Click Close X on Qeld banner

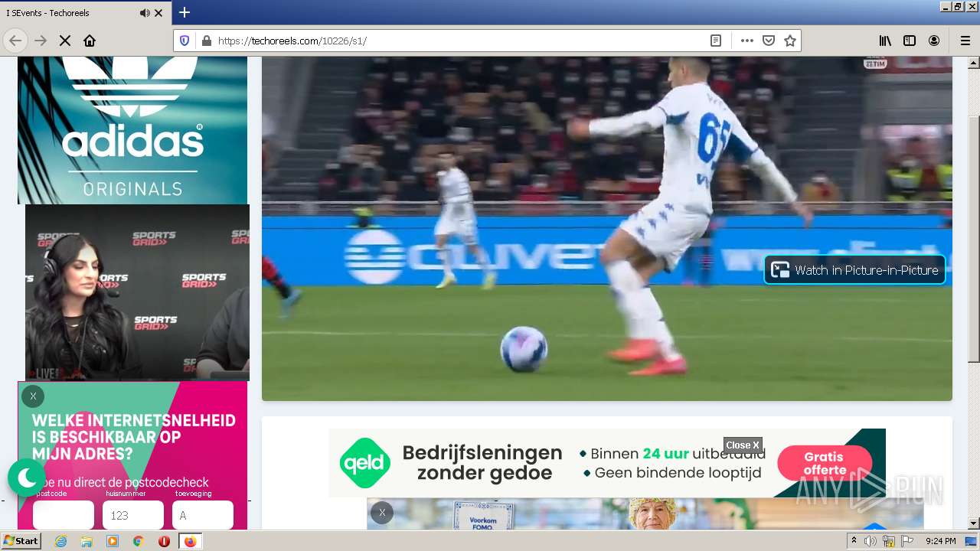tap(743, 445)
